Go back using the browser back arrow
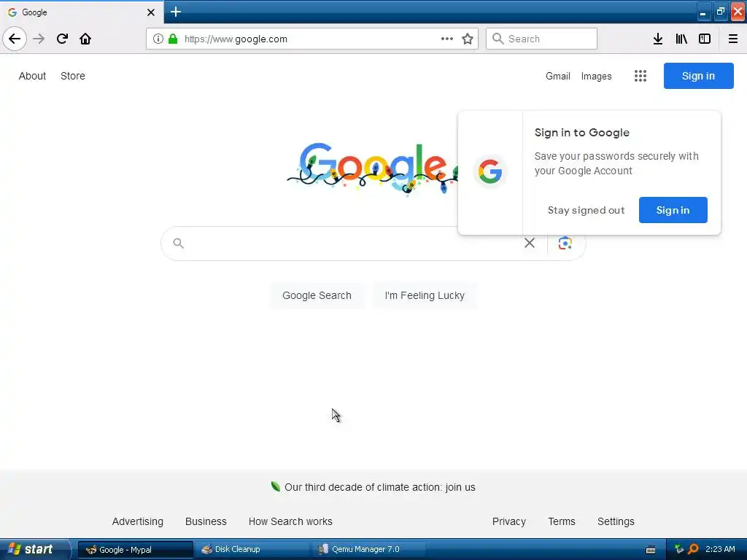This screenshot has height=560, width=747. click(x=15, y=39)
